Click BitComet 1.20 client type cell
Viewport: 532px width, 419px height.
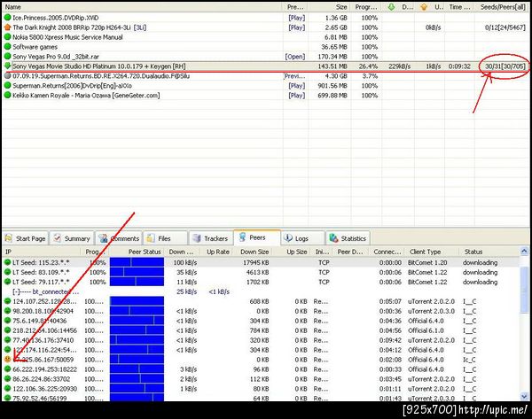pos(427,262)
